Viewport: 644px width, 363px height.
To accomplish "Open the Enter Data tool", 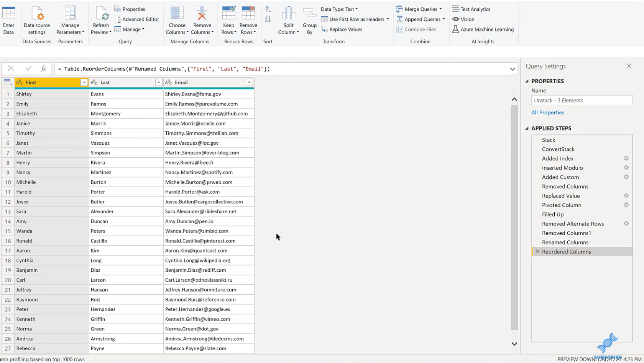I will 8,20.
